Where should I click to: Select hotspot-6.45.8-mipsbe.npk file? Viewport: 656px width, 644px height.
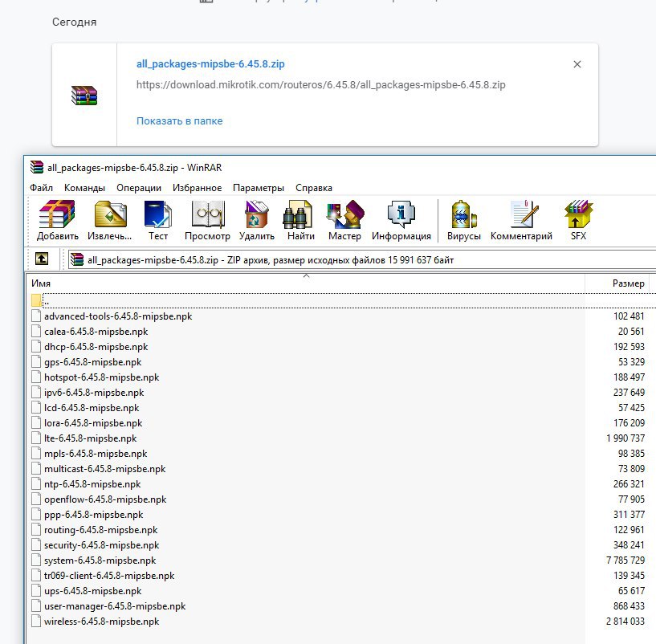pos(102,377)
